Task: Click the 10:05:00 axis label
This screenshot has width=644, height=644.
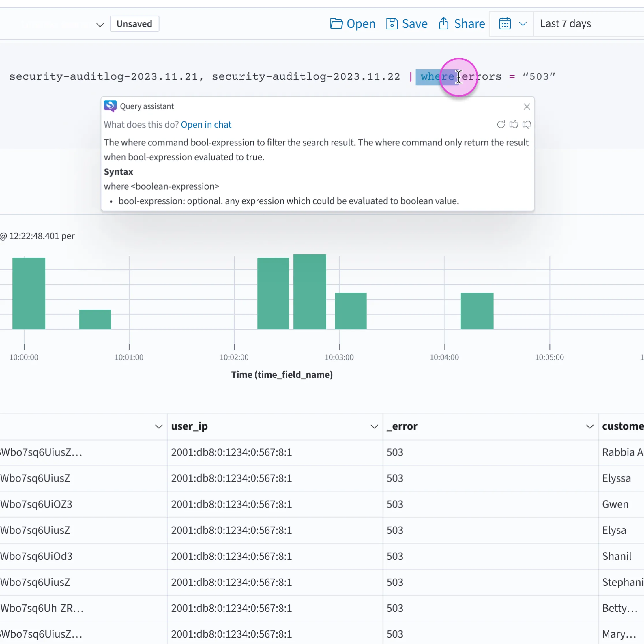Action: click(x=549, y=357)
